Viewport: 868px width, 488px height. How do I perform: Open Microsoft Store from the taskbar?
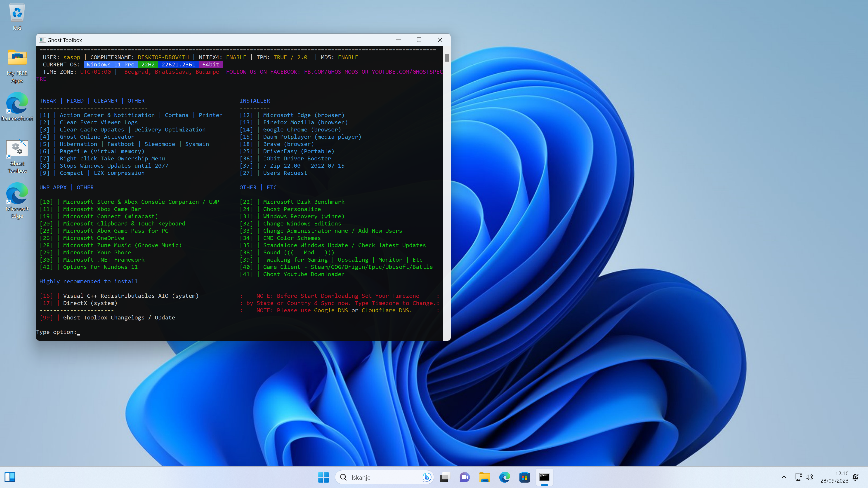coord(525,477)
